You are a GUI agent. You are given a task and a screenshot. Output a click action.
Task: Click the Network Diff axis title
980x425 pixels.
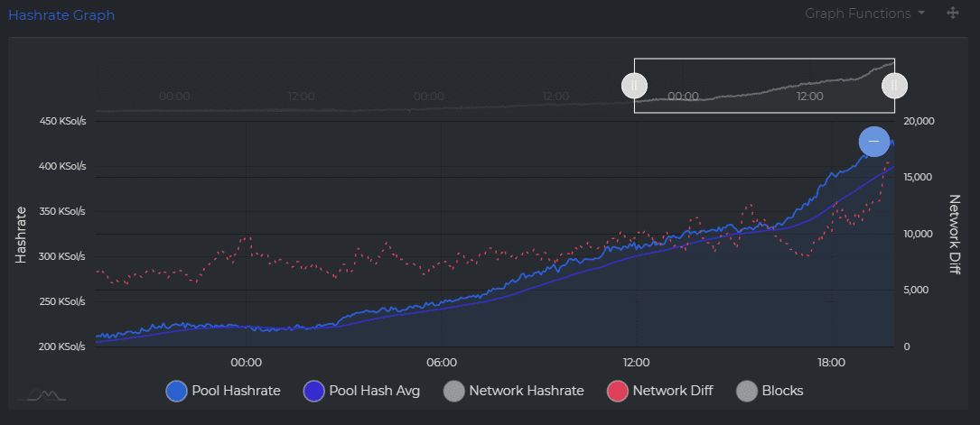954,234
